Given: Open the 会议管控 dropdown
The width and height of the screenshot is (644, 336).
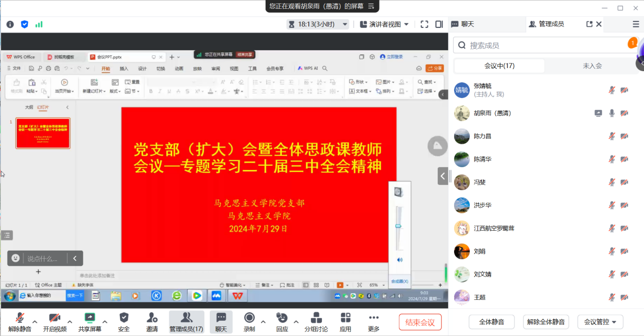Looking at the screenshot, I should 600,322.
